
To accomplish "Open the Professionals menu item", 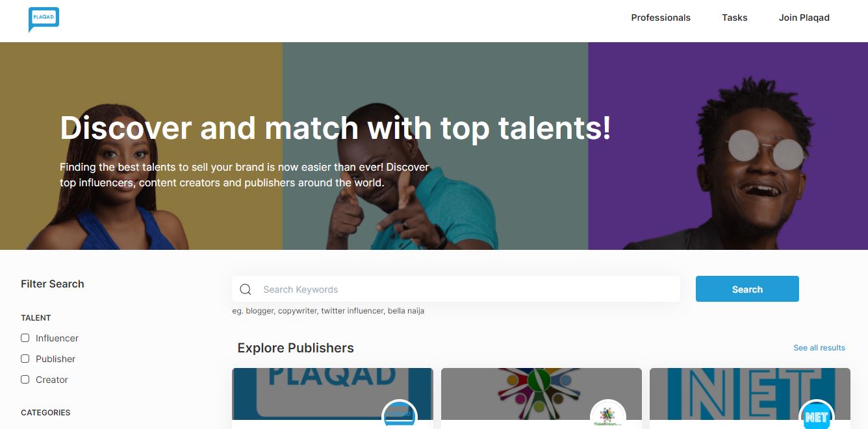I will [x=661, y=18].
